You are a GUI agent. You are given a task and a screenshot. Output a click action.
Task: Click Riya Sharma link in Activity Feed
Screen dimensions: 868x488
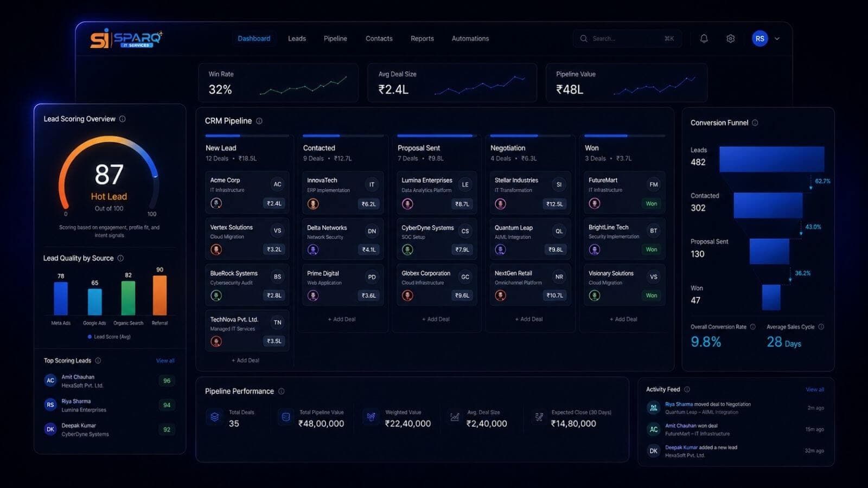(x=679, y=404)
